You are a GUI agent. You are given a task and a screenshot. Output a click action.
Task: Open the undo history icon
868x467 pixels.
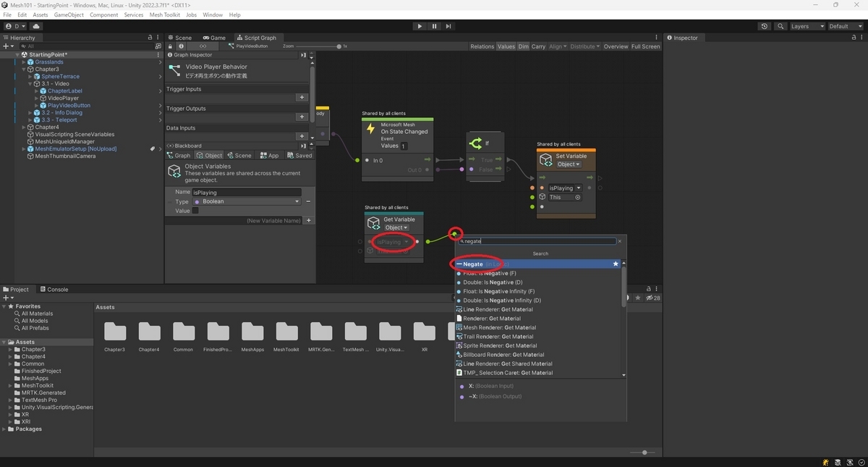[x=765, y=26]
